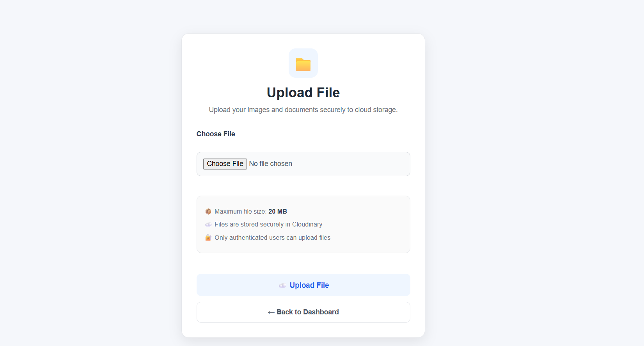
Task: Click the lock icon beside authenticated users note
Action: point(208,237)
